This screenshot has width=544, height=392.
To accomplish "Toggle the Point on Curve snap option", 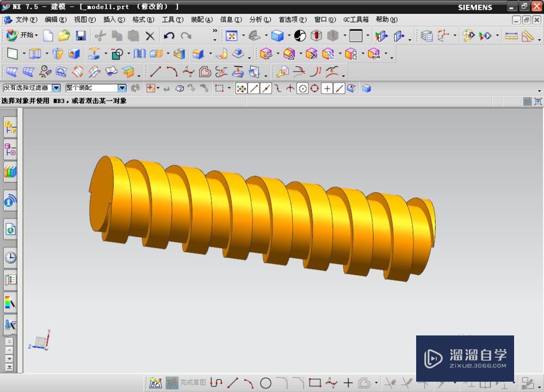I will coord(339,89).
